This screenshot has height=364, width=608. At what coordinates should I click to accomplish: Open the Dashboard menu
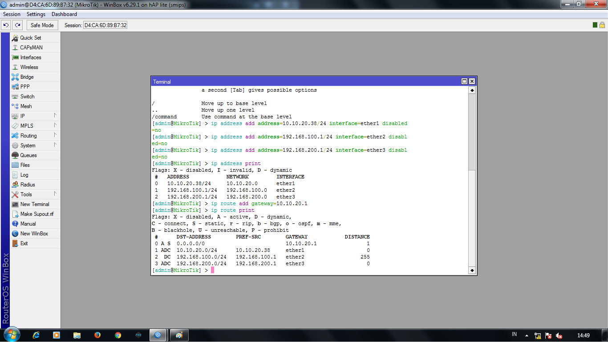click(x=64, y=14)
